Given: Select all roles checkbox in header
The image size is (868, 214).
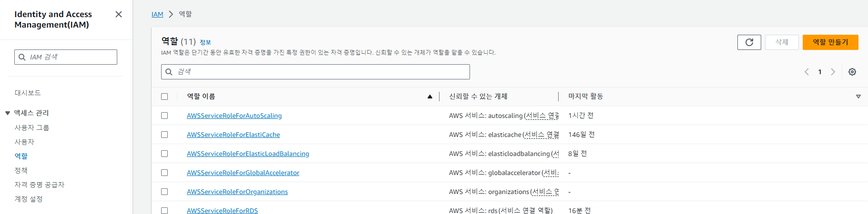Looking at the screenshot, I should point(164,97).
